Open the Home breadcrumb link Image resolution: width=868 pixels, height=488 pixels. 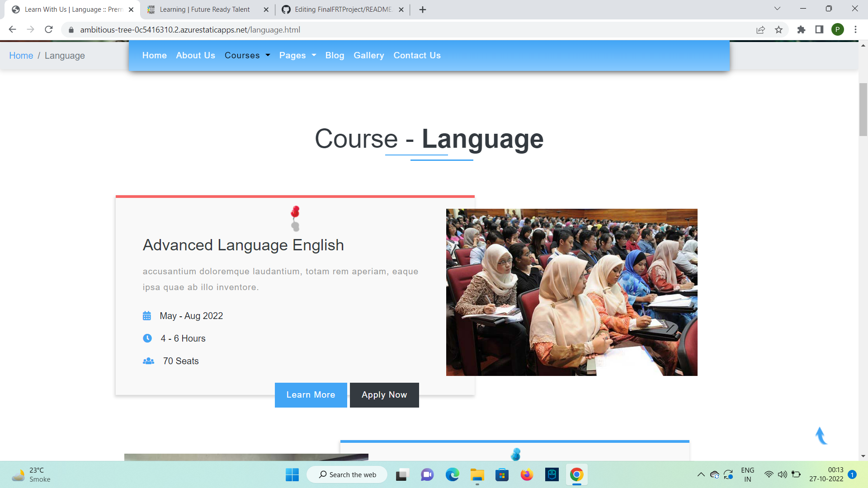point(21,55)
